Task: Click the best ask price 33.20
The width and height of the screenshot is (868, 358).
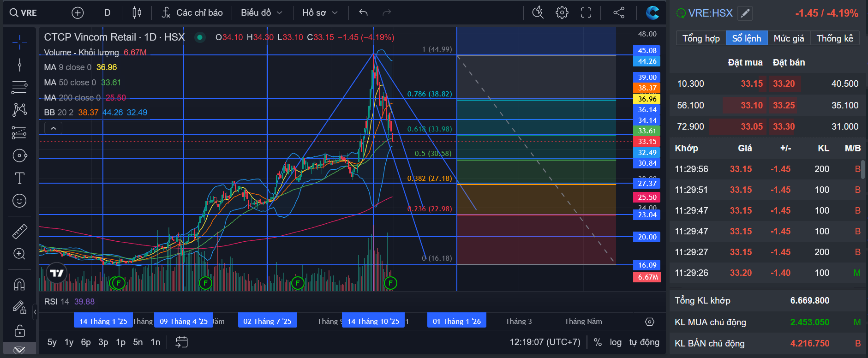Action: [784, 84]
